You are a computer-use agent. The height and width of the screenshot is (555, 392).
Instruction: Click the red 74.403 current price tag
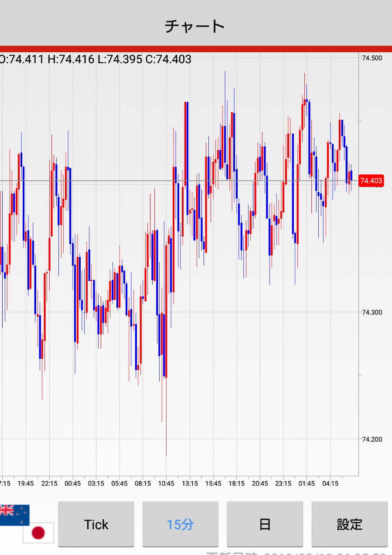(x=371, y=180)
